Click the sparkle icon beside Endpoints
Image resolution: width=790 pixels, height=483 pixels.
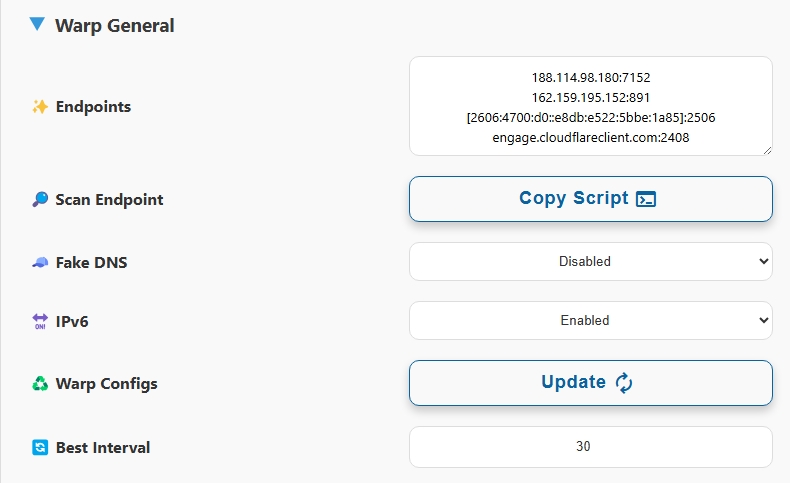point(40,107)
